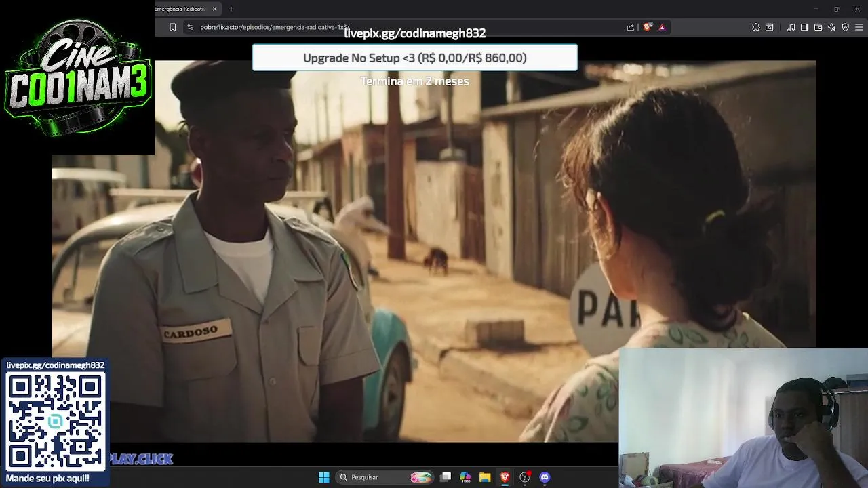Open the Brave hamburger menu
868x488 pixels.
coord(859,27)
